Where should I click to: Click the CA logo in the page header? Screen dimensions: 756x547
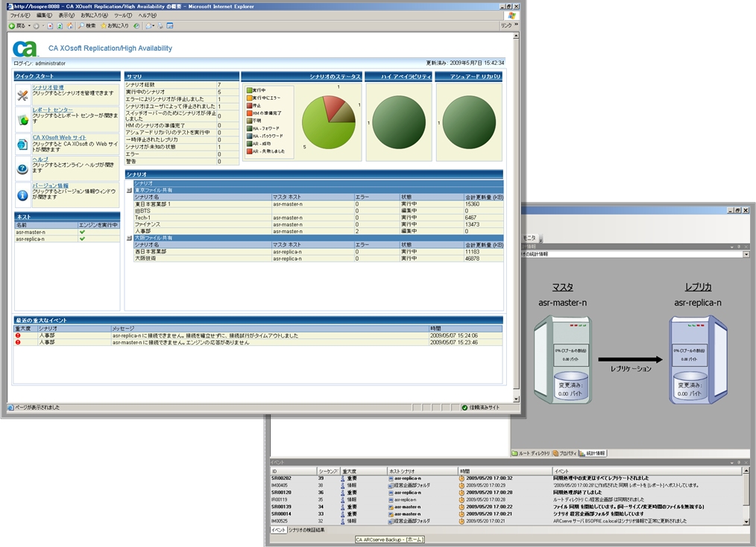pyautogui.click(x=25, y=48)
